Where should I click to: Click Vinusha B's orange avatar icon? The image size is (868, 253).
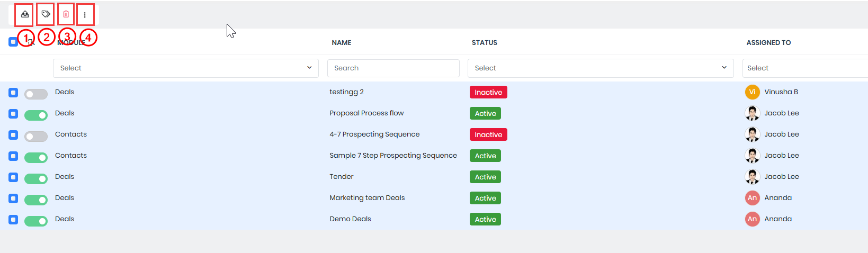[x=752, y=92]
